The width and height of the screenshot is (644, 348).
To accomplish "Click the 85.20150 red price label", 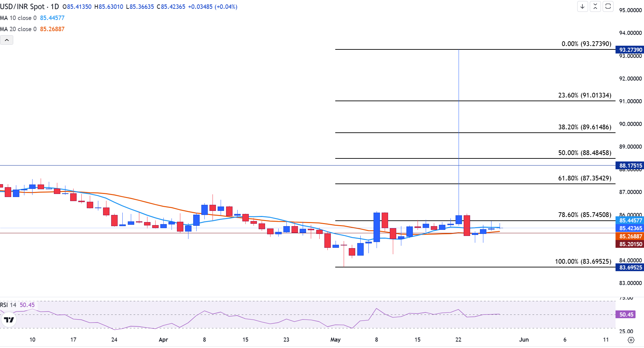I will click(x=630, y=244).
